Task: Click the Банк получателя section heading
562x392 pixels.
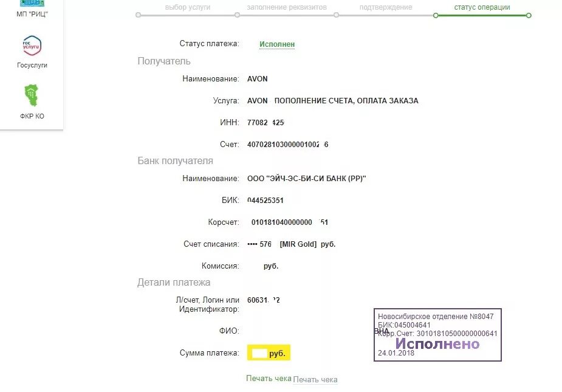Action: 175,160
